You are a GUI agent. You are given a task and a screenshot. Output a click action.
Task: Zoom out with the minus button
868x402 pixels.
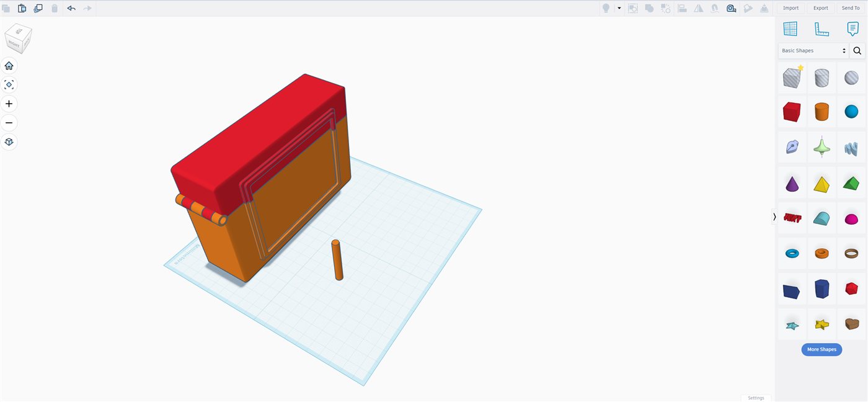[9, 123]
